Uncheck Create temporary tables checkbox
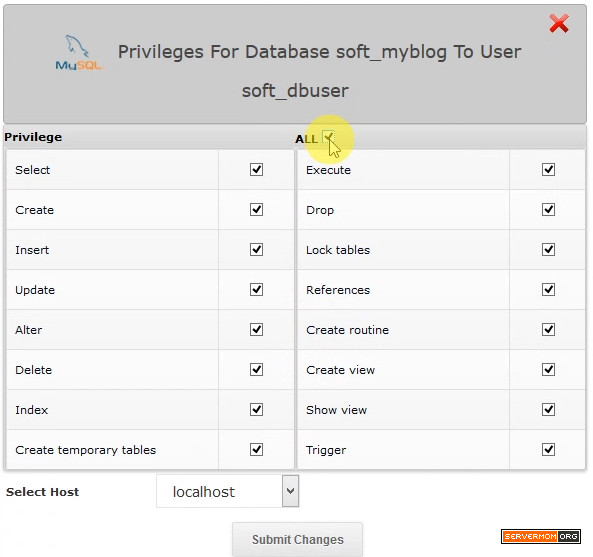Image resolution: width=593 pixels, height=557 pixels. point(256,450)
